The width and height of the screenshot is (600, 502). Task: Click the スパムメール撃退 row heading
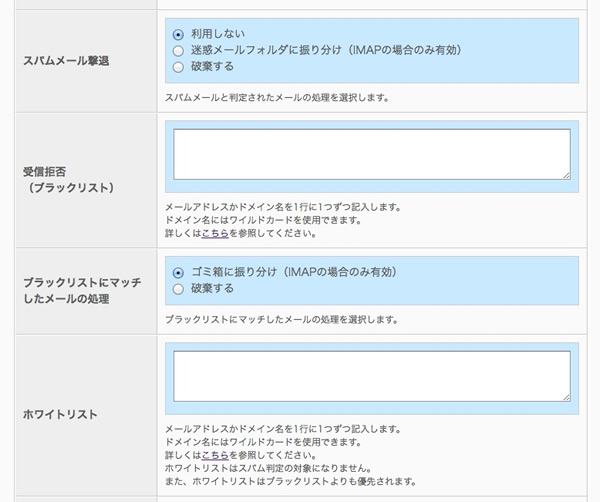click(67, 60)
